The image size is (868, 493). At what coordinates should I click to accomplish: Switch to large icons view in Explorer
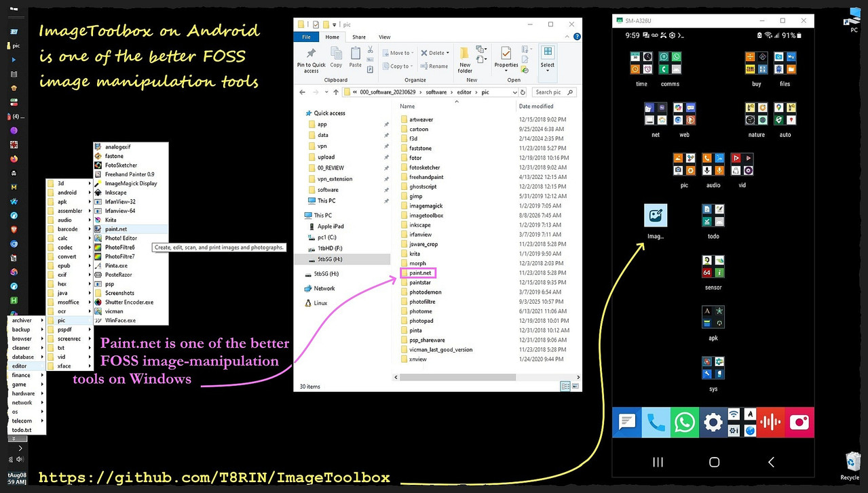[x=575, y=387]
